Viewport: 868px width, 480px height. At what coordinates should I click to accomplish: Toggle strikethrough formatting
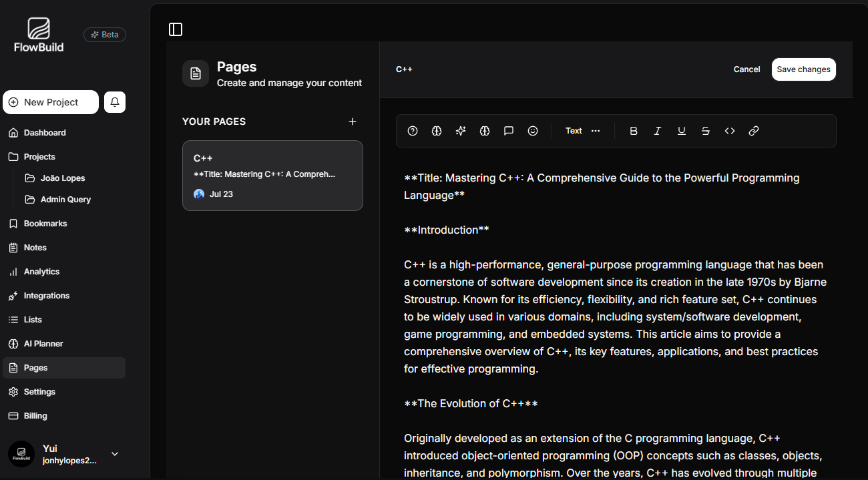coord(706,131)
